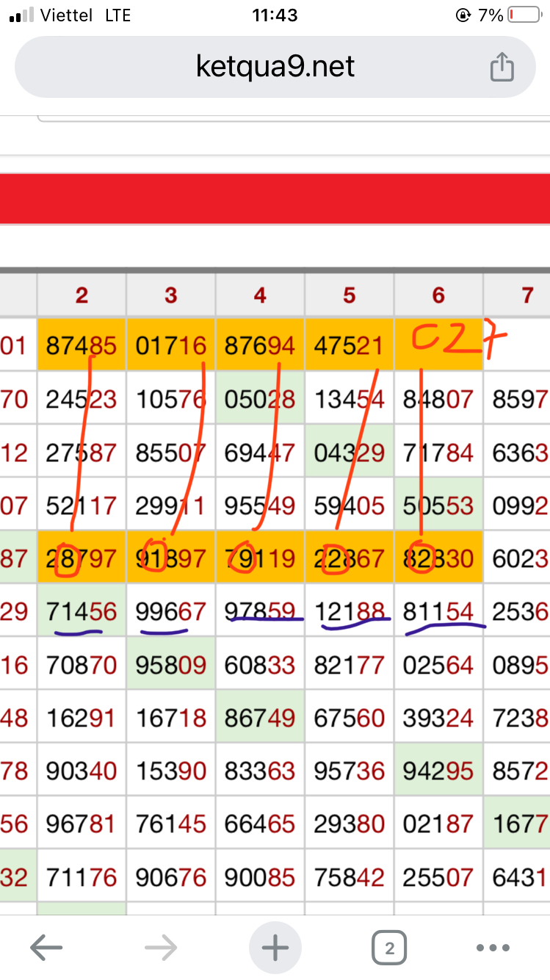The height and width of the screenshot is (980, 550).
Task: Select column header 4
Action: 260,295
